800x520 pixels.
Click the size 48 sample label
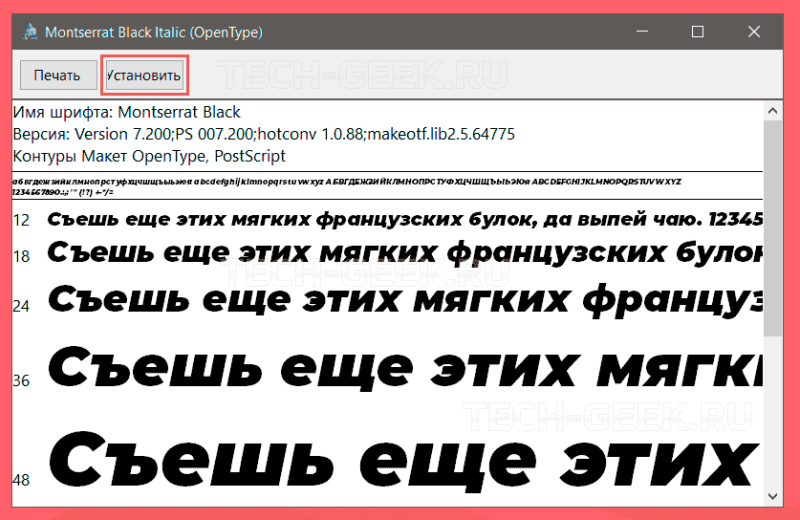[x=21, y=480]
